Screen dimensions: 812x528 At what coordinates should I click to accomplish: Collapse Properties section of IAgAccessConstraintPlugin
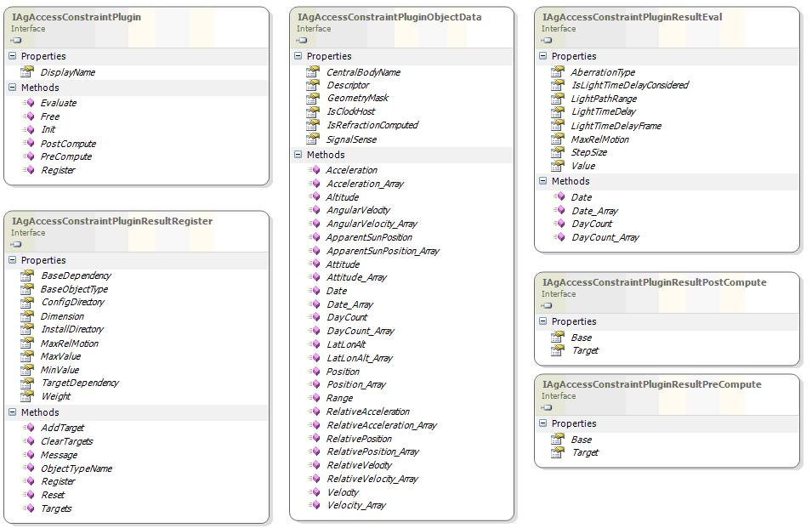(x=13, y=56)
